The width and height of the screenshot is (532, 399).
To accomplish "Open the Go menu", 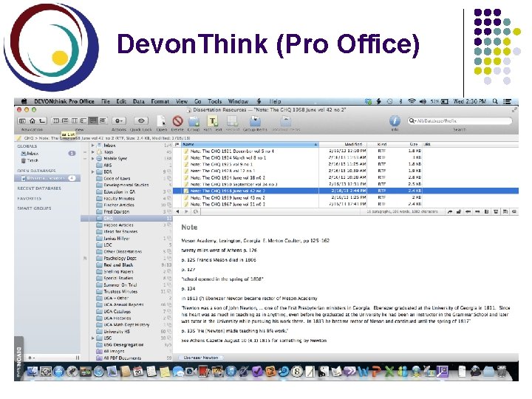I will click(198, 101).
